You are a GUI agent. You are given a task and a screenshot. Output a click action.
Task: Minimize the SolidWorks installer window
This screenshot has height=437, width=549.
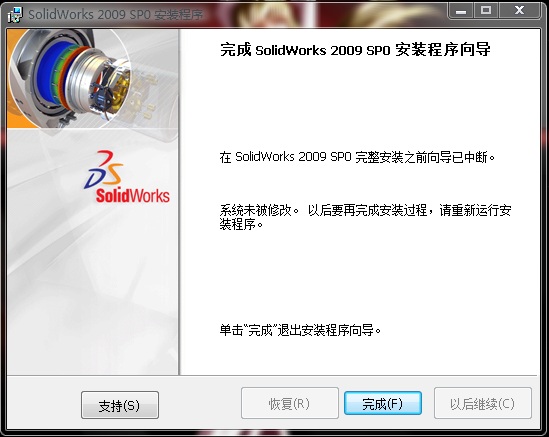[x=461, y=11]
